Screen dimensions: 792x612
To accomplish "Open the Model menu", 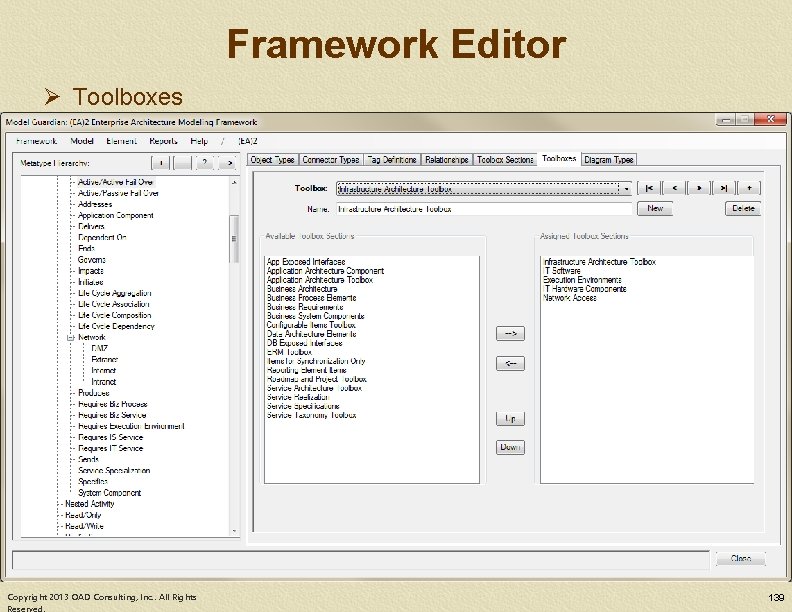I will coord(82,141).
